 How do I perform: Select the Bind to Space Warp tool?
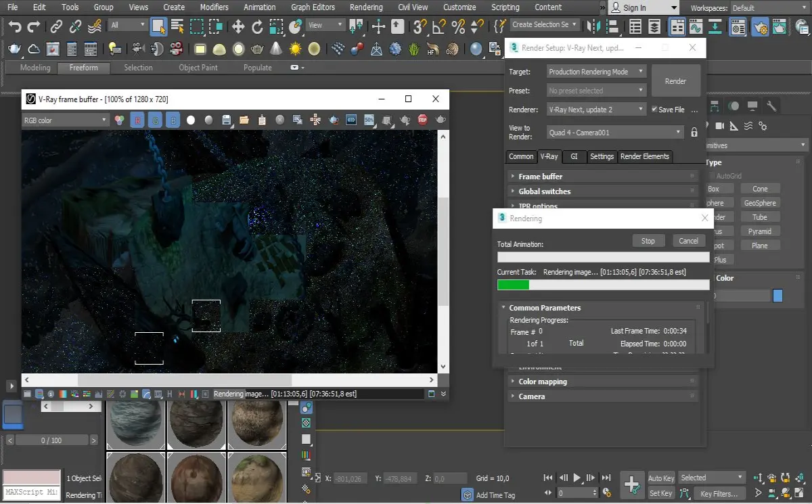pyautogui.click(x=95, y=27)
